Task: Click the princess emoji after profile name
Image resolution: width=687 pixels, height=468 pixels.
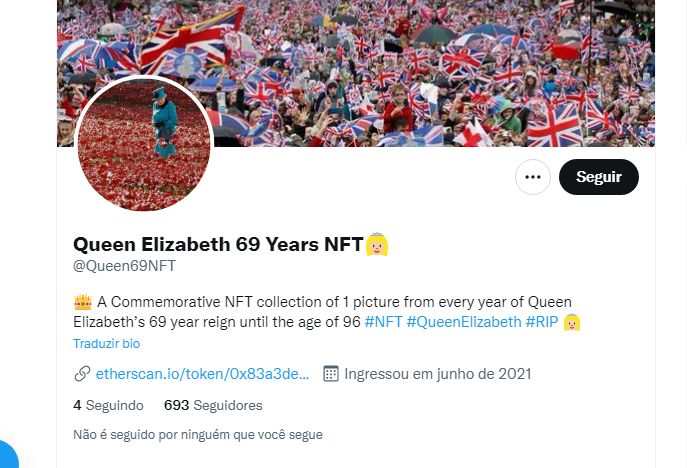Action: [x=377, y=245]
